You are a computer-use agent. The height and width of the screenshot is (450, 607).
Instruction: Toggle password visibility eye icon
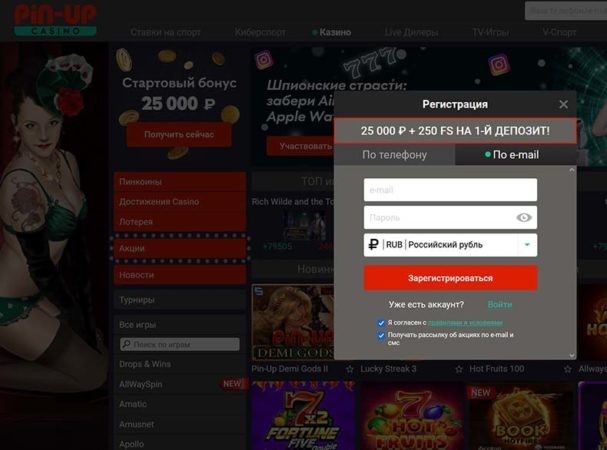tap(524, 218)
